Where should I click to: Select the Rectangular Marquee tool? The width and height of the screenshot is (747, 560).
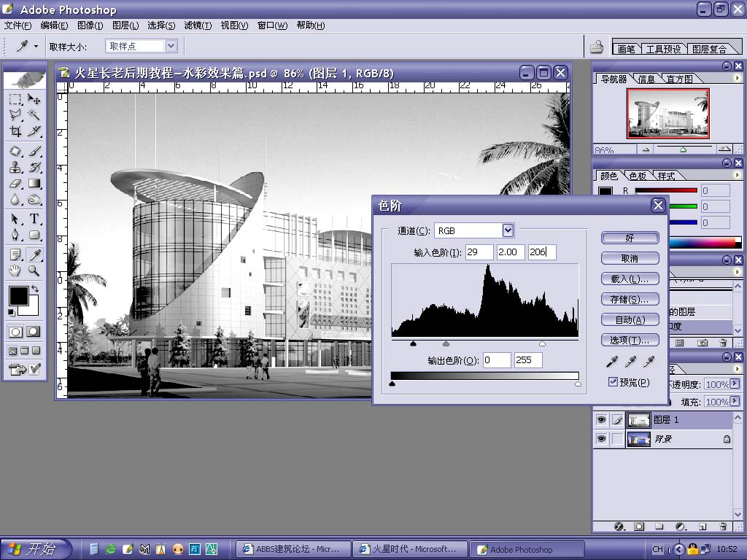click(x=15, y=99)
